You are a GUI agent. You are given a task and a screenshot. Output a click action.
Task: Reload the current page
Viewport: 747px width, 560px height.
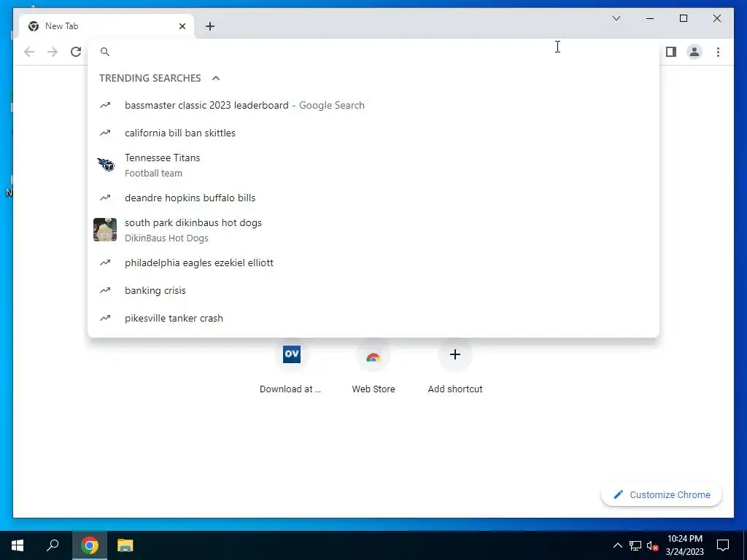coord(76,52)
